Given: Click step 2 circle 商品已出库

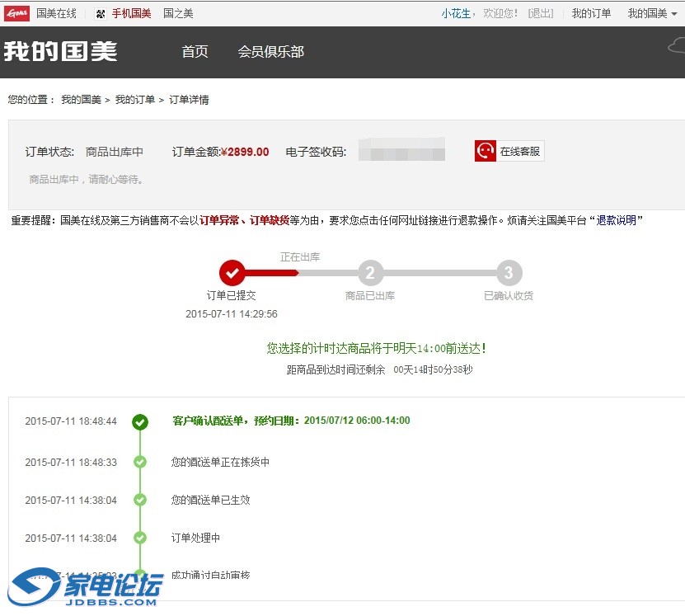Looking at the screenshot, I should click(x=370, y=273).
